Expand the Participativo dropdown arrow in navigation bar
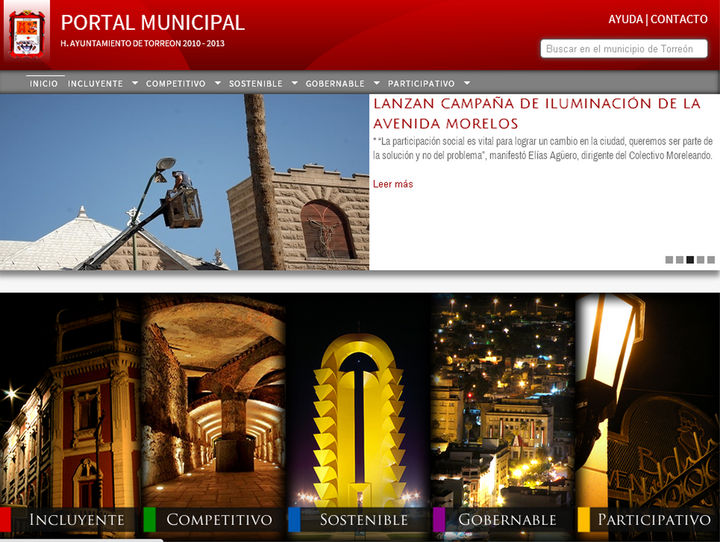The height and width of the screenshot is (542, 720). (467, 84)
